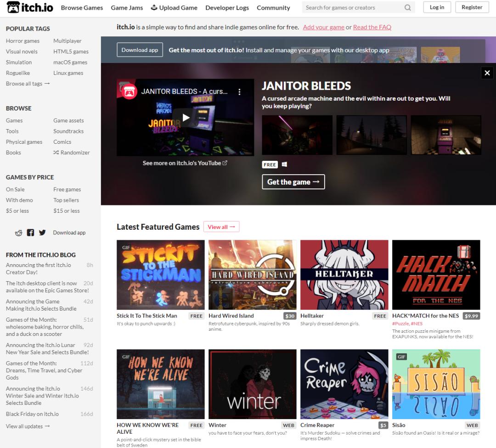Image resolution: width=496 pixels, height=448 pixels.
Task: Click HOW WE KNOW WE'RE ALIVE title
Action: click(148, 428)
